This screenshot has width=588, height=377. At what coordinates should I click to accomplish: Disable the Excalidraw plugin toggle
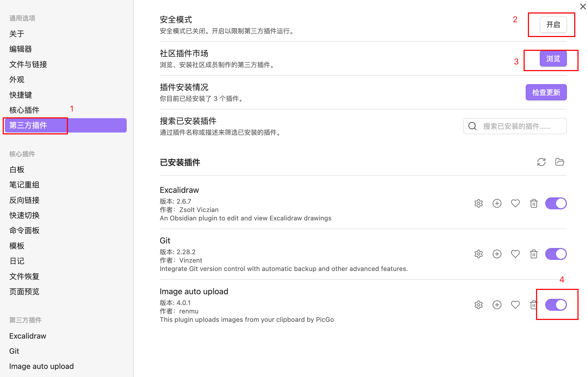[x=556, y=203]
